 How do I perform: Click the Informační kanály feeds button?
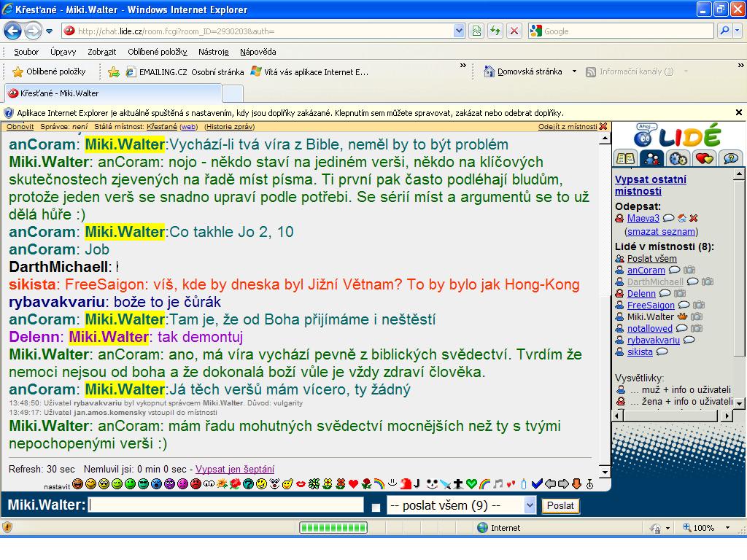click(630, 71)
